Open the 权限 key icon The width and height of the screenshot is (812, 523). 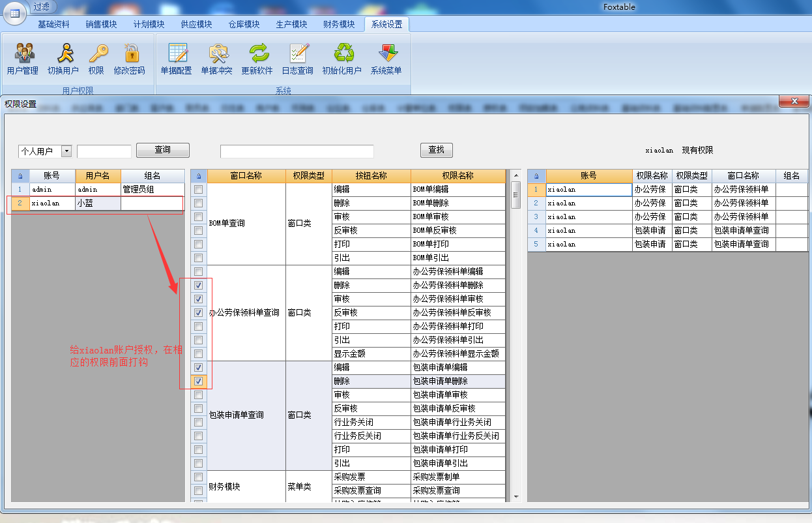click(x=96, y=59)
